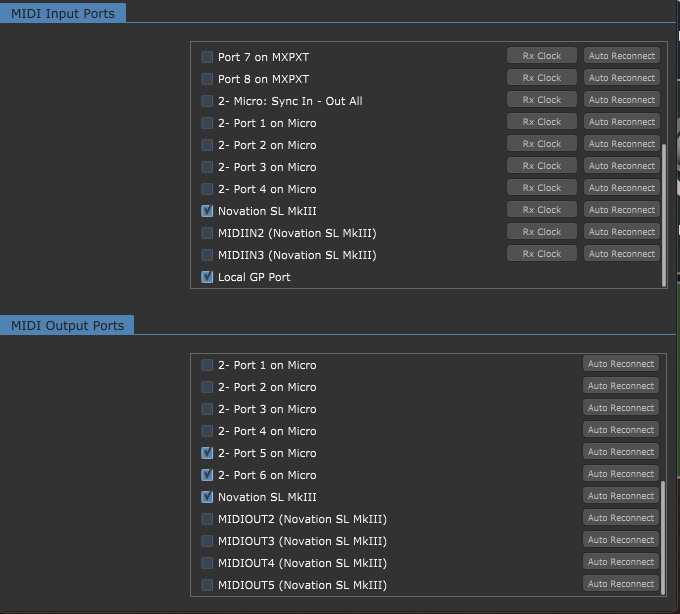Image resolution: width=680 pixels, height=614 pixels.
Task: Uncheck 2- Port 5 on Micro output
Action: [207, 453]
